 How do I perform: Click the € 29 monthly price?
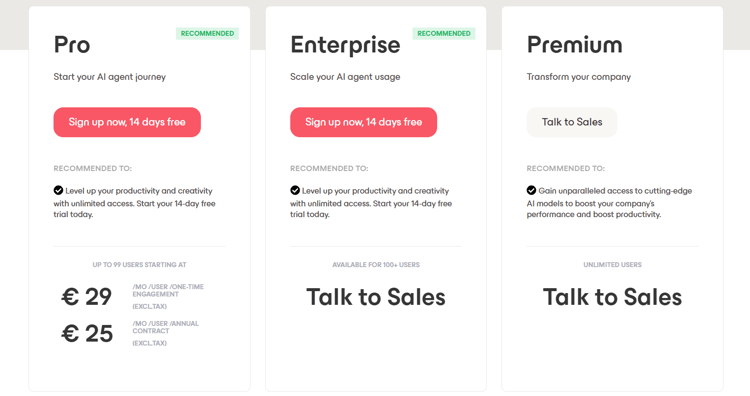(87, 297)
